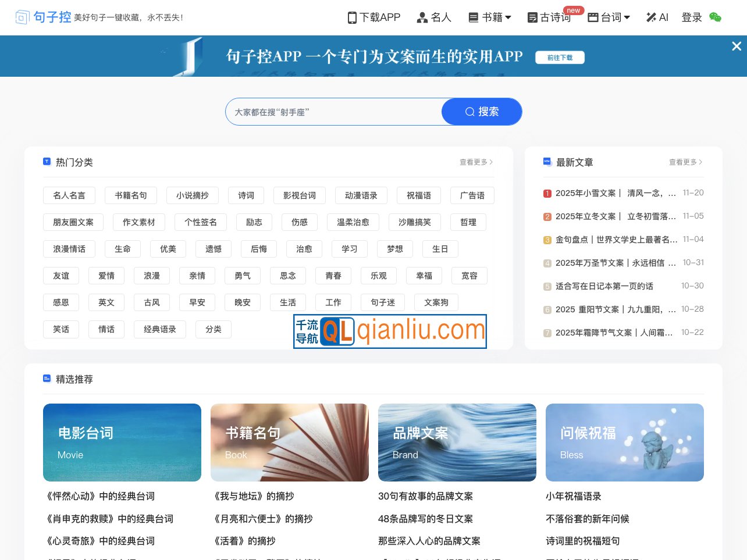Viewport: 747px width, 560px height.
Task: Select the AI pencil icon in navigation
Action: (x=650, y=17)
